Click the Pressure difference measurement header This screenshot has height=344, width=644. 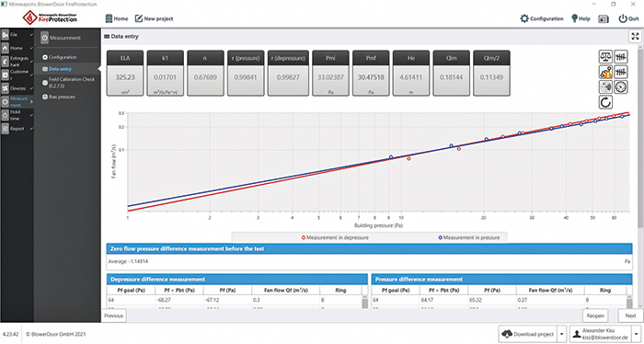(x=502, y=279)
